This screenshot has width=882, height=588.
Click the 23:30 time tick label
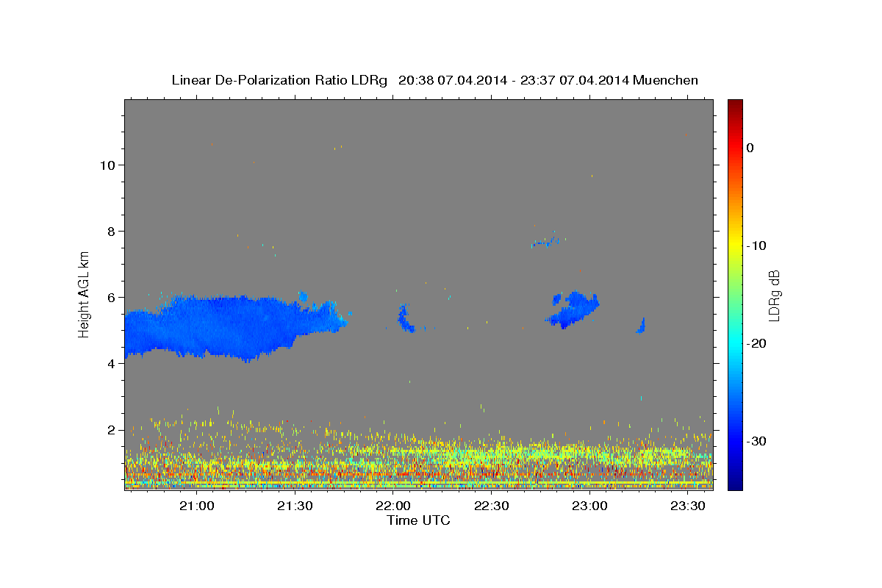click(x=688, y=506)
